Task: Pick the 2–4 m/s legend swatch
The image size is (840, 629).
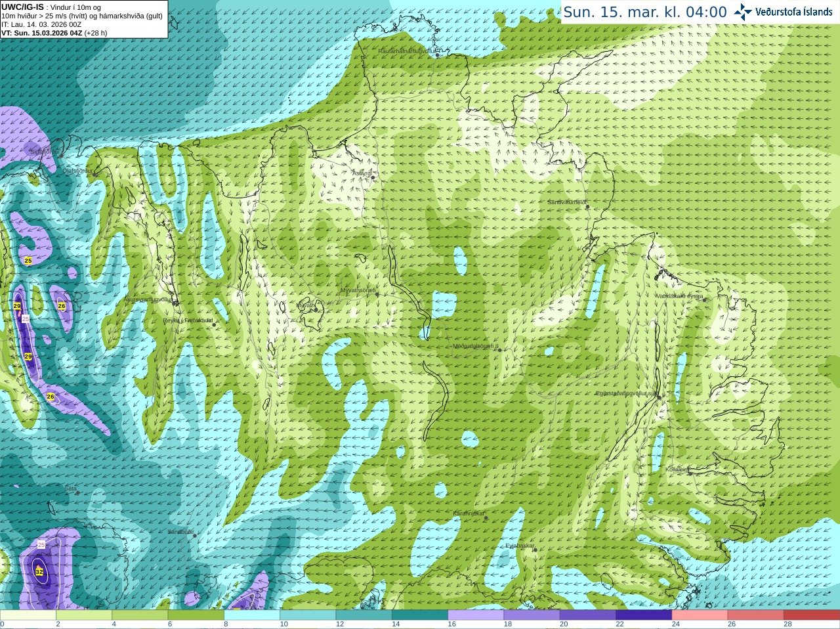Action: (84, 616)
